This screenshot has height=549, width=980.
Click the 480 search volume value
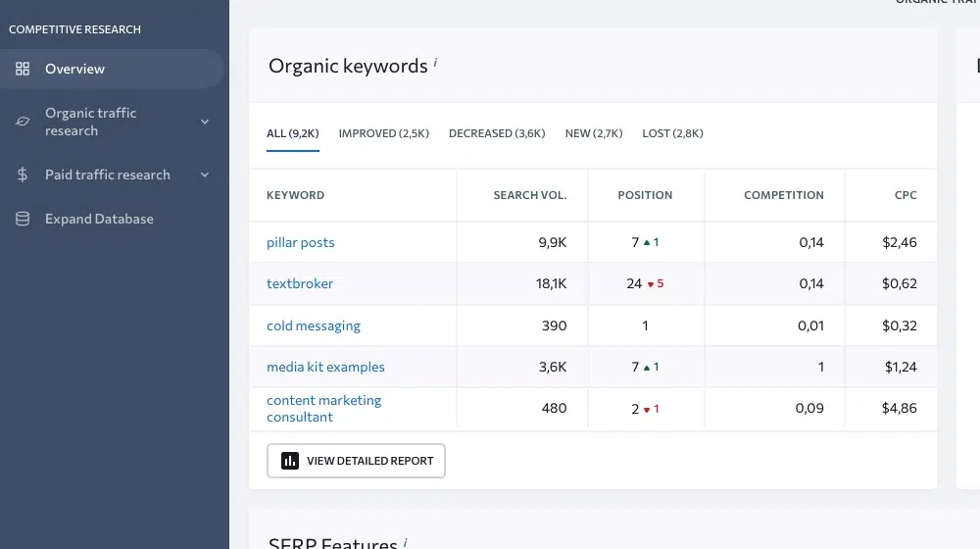pyautogui.click(x=555, y=408)
